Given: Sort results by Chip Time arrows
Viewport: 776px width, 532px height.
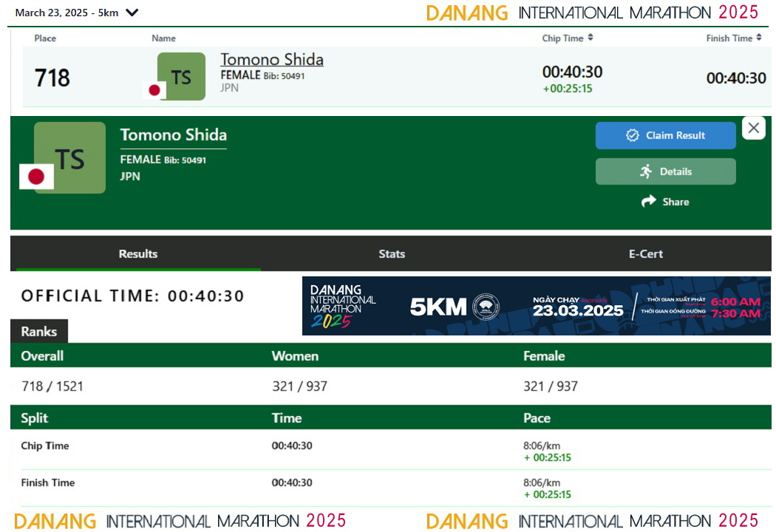Looking at the screenshot, I should click(x=590, y=38).
